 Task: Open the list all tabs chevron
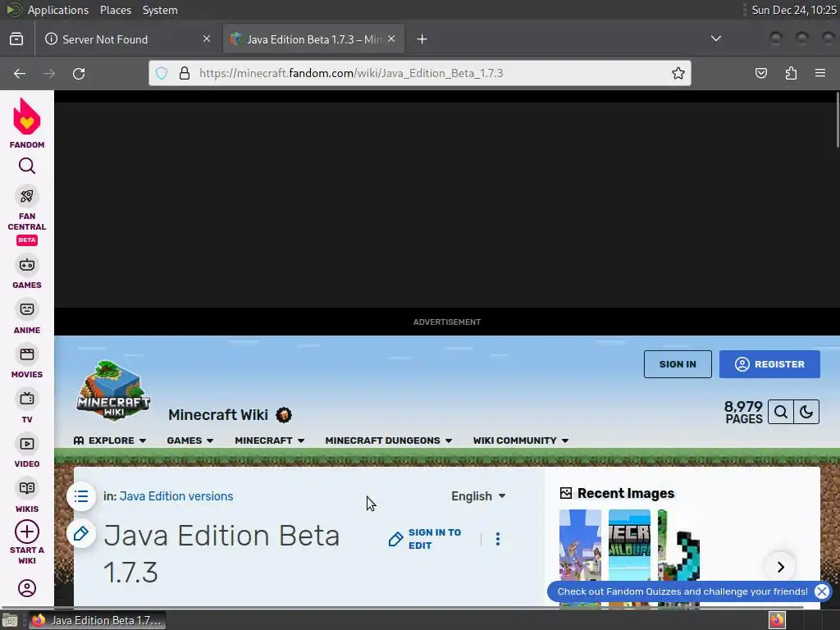point(715,39)
